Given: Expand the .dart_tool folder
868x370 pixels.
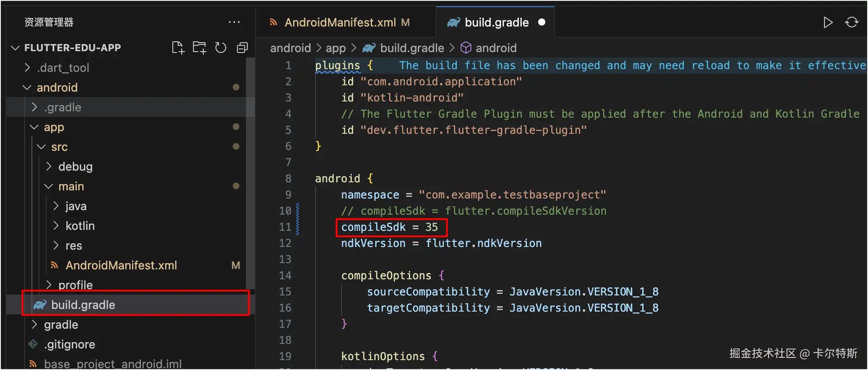Looking at the screenshot, I should click(27, 67).
